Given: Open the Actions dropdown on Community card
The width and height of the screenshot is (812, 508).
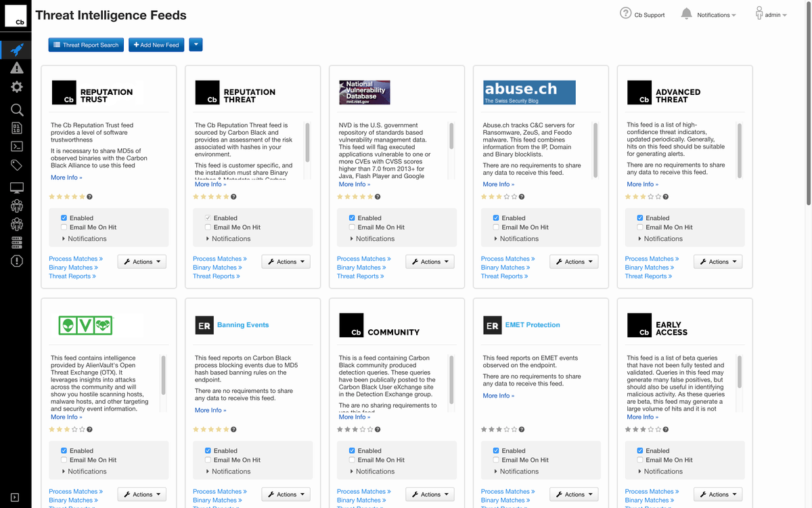Looking at the screenshot, I should coord(430,494).
